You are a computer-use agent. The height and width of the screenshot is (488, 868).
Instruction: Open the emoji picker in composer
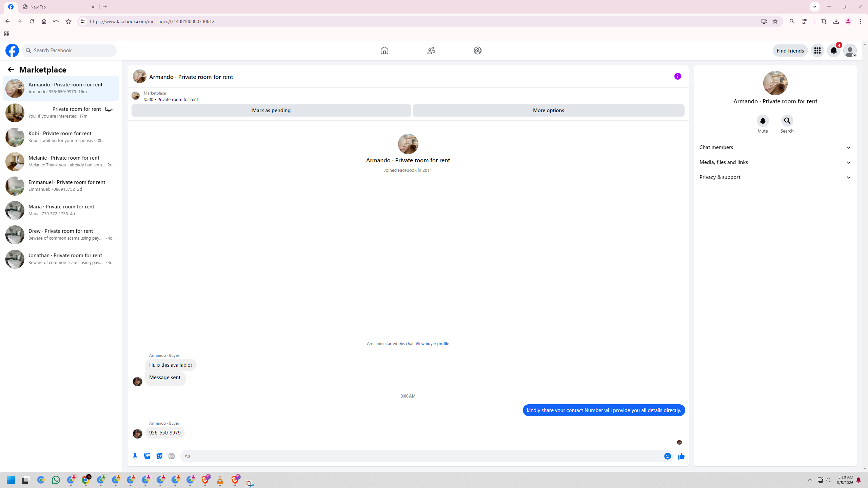(667, 456)
